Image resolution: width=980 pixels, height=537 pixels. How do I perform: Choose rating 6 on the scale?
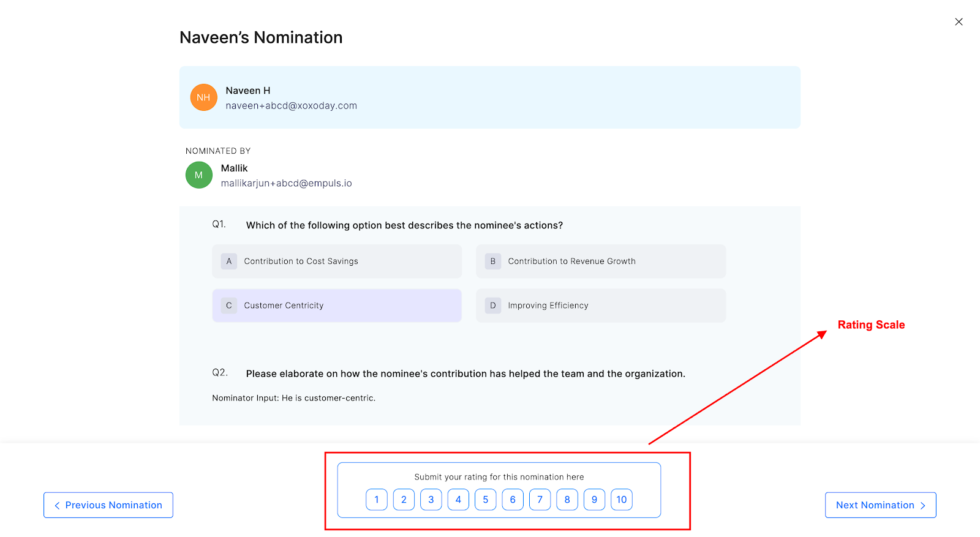[x=513, y=500]
